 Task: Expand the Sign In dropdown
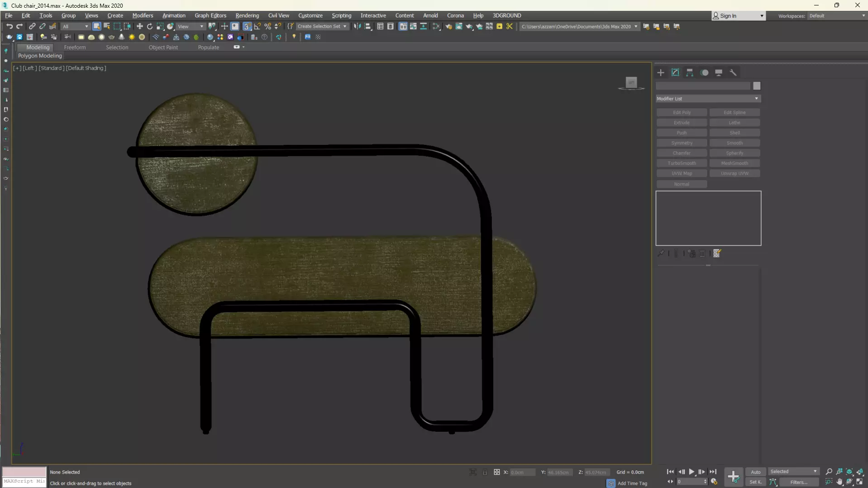tap(762, 16)
